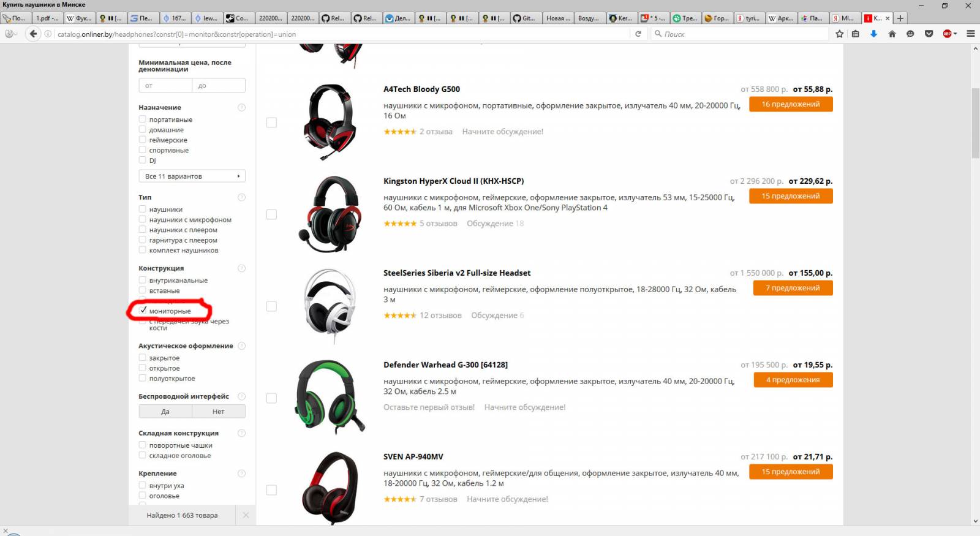Open the bookmarks list icon
Image resolution: width=980 pixels, height=536 pixels.
click(856, 34)
